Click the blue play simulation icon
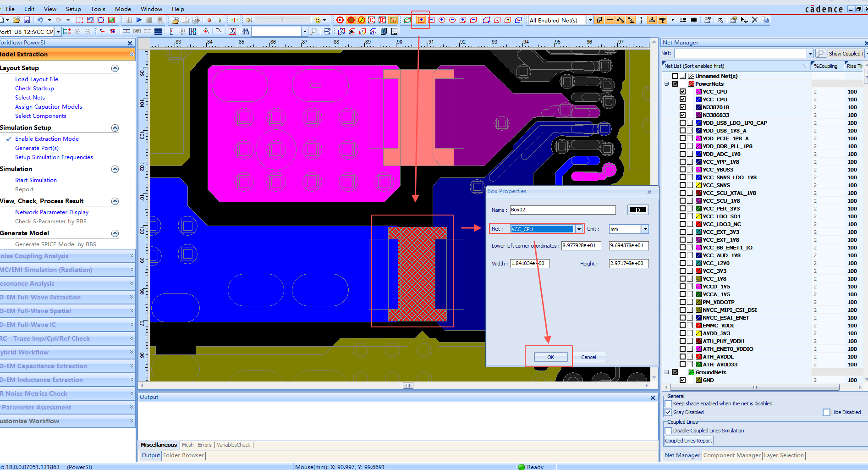Image resolution: width=868 pixels, height=470 pixels. pyautogui.click(x=139, y=20)
